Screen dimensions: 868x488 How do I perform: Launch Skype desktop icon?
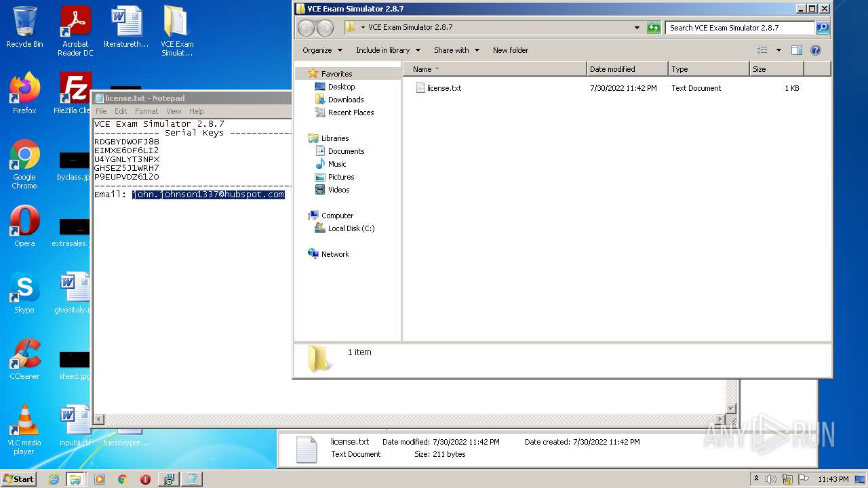(x=24, y=293)
